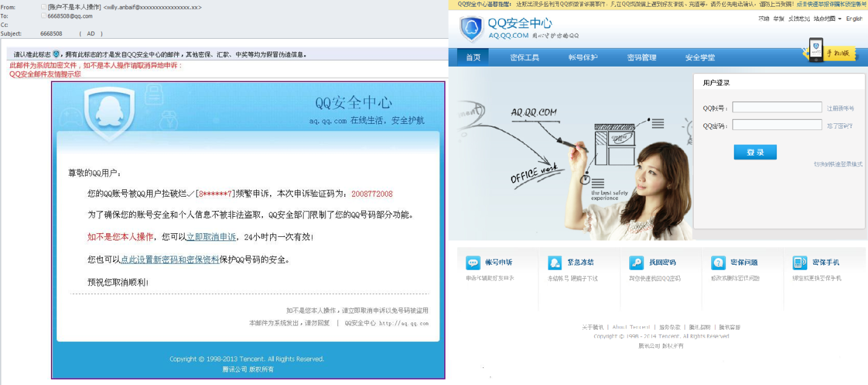Click the 帐号申诉 heading text
The width and height of the screenshot is (868, 385).
(x=498, y=262)
